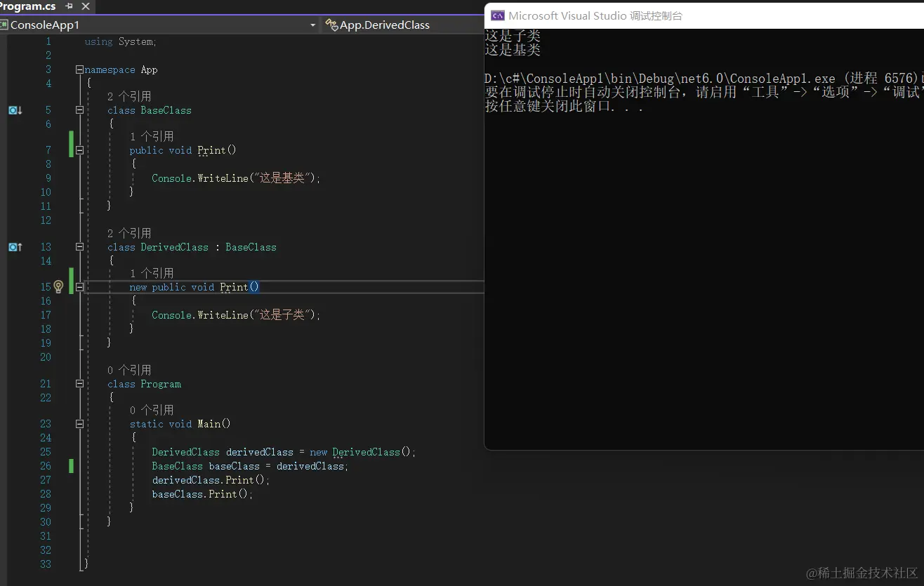Click the inherited-member margin icon at line 5
This screenshot has height=586, width=924.
click(x=15, y=110)
